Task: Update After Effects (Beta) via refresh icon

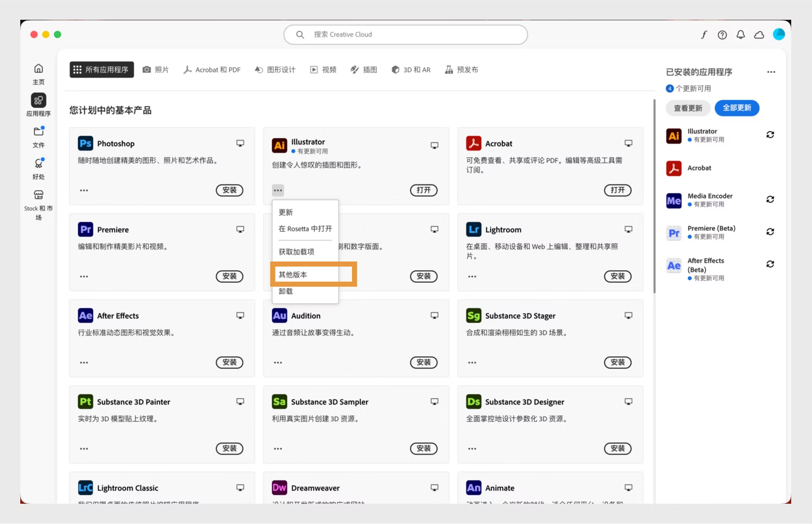Action: pyautogui.click(x=770, y=264)
